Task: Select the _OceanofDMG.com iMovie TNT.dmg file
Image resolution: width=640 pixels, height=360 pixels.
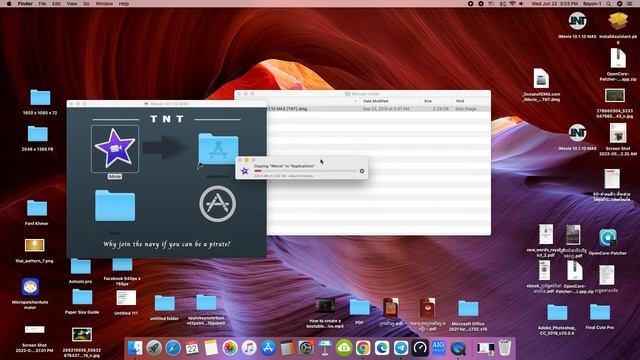Action: pos(541,78)
